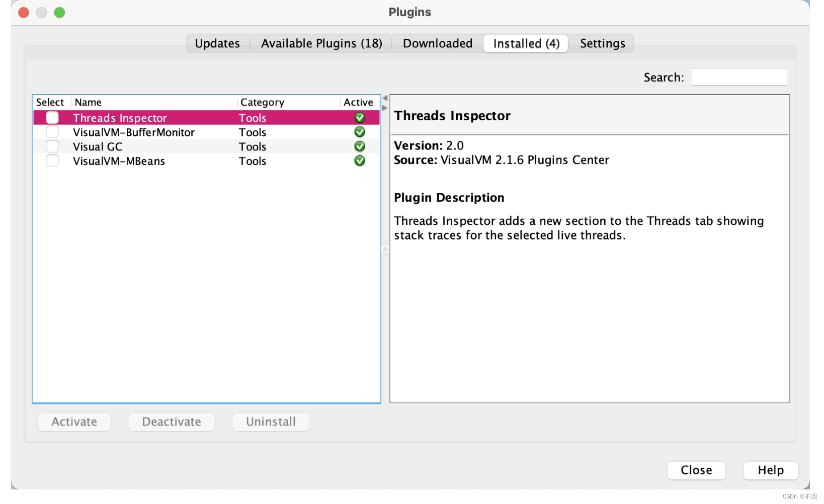This screenshot has height=504, width=824.
Task: Click the red close window button
Action: pos(24,13)
